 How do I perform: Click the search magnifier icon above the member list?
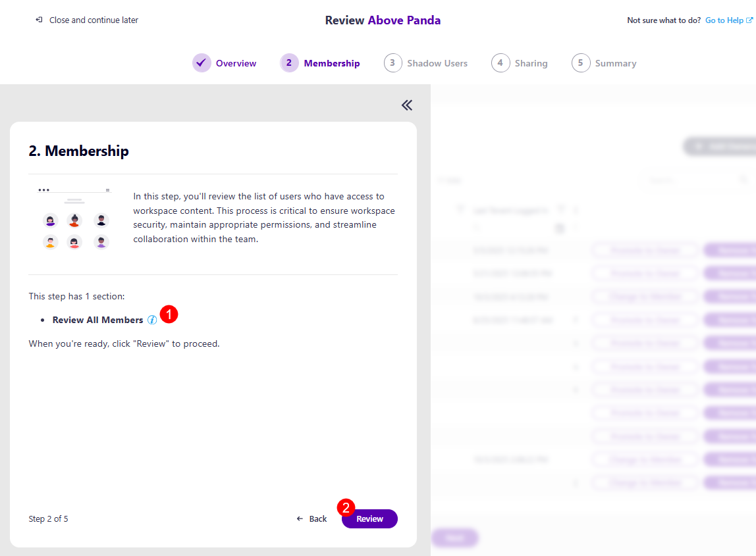click(x=743, y=179)
